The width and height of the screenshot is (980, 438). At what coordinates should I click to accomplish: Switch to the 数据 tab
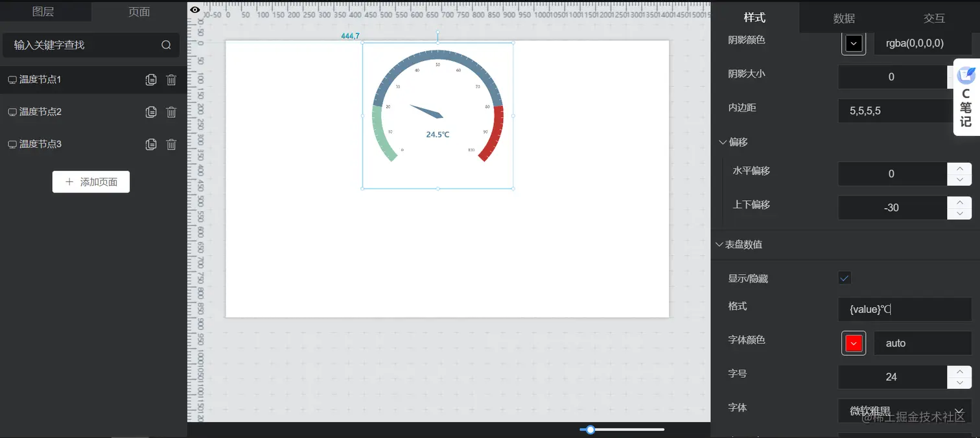844,18
